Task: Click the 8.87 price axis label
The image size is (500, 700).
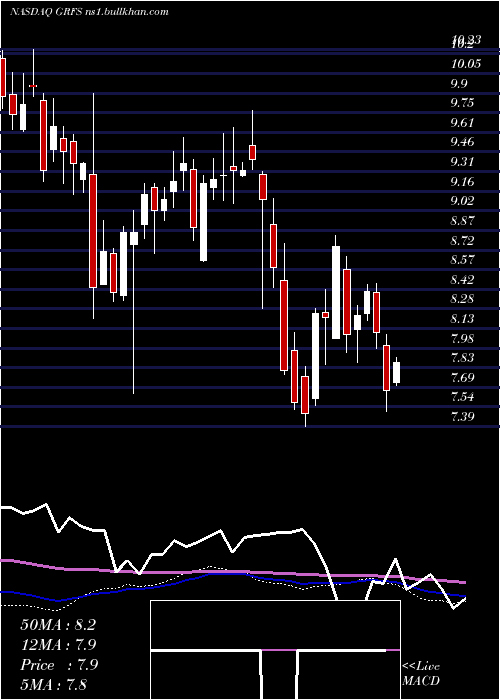Action: (462, 221)
